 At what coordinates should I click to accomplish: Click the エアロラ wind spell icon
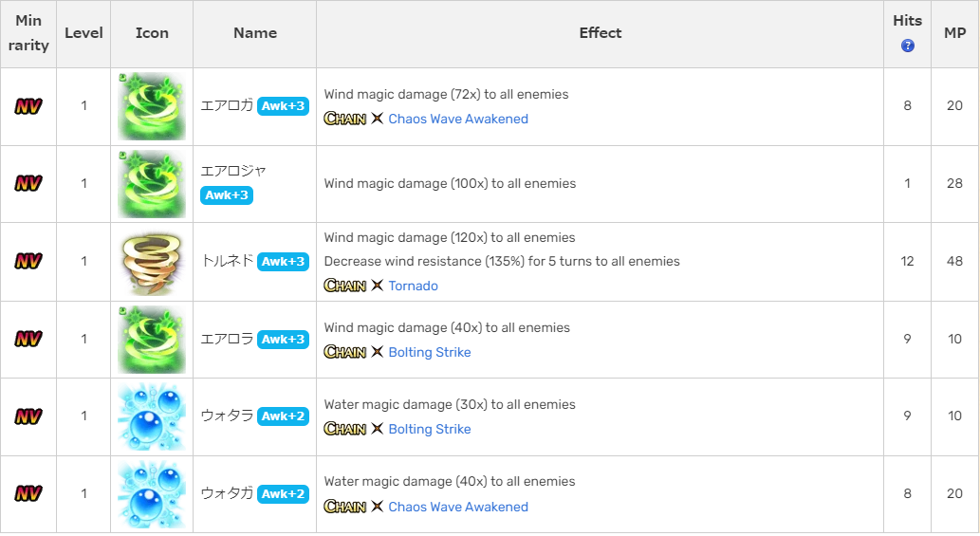pos(152,339)
